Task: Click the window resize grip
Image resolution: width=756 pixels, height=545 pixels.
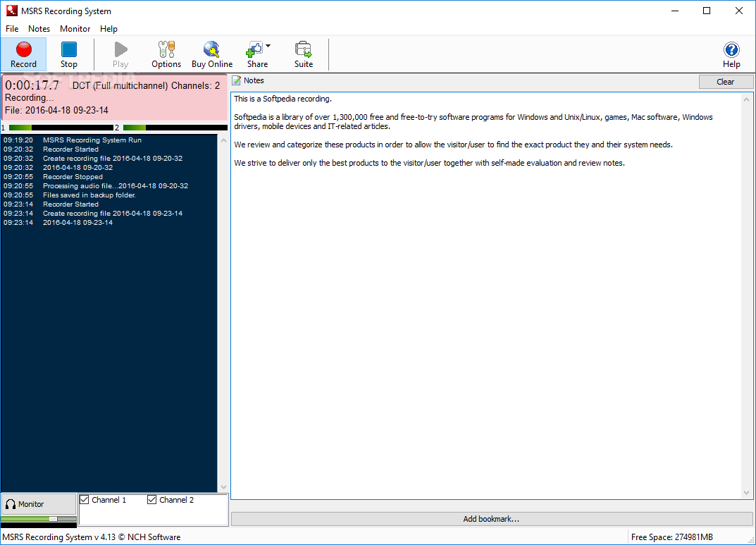Action: coord(751,540)
